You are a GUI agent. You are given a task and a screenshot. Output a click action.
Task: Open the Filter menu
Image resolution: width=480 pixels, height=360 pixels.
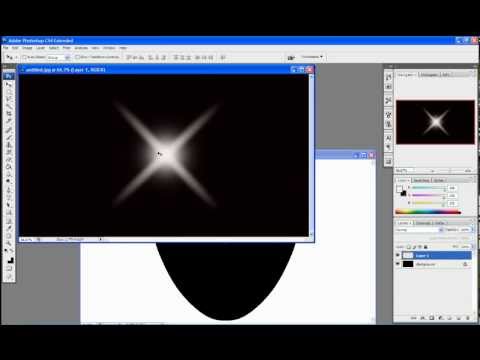[x=66, y=48]
